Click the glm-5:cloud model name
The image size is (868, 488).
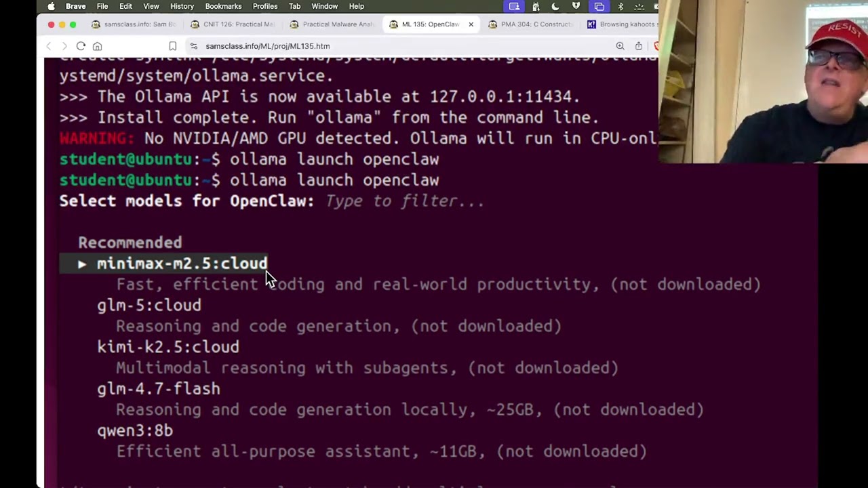pos(149,306)
